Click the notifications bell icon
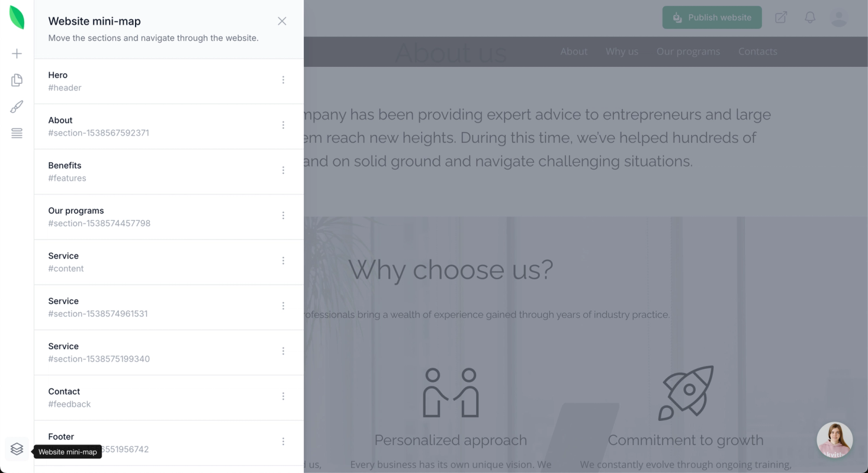868x473 pixels. (x=810, y=18)
